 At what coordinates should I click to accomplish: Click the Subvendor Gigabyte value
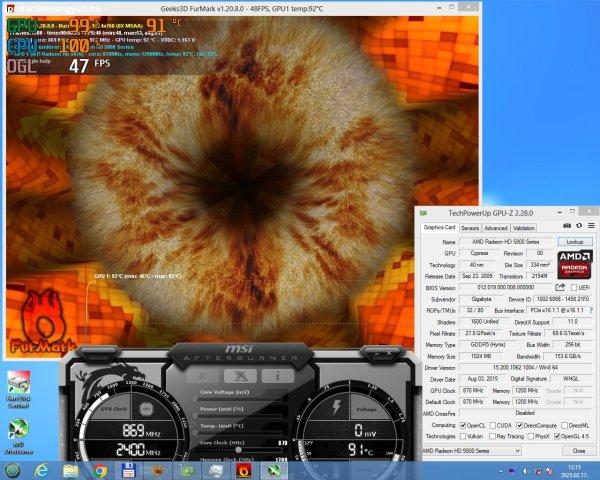[481, 299]
